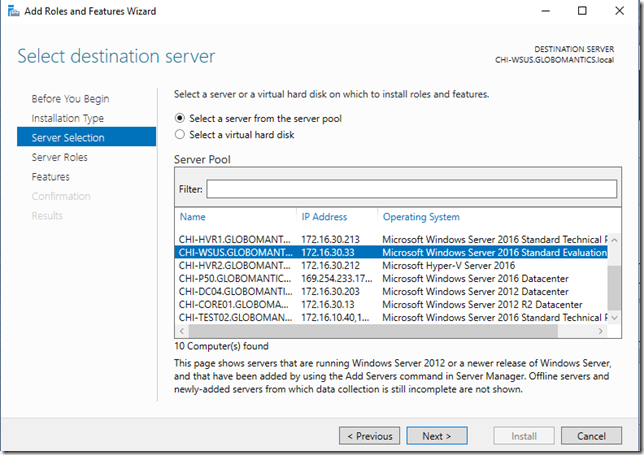Screen dimensions: 644x455
Task: Click the Cancel button
Action: click(x=591, y=436)
